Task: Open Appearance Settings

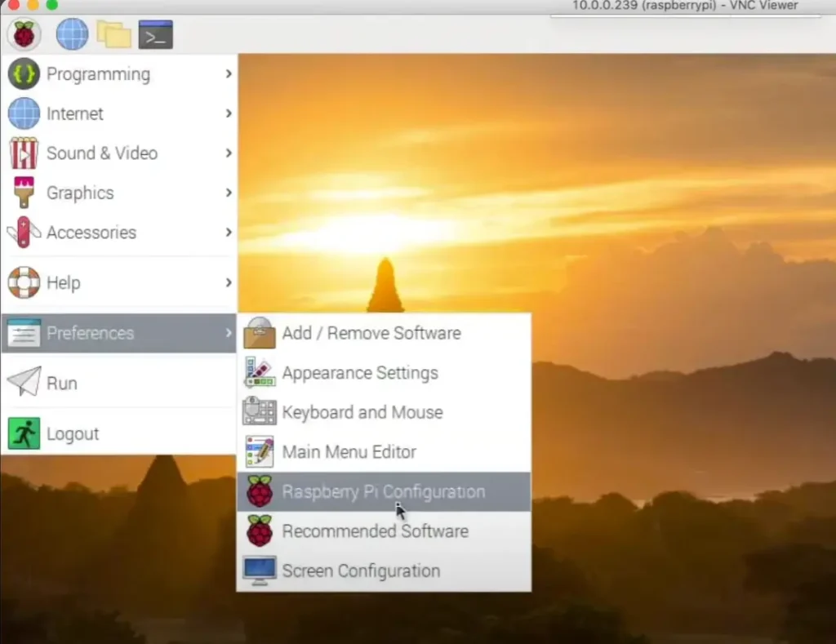Action: 384,373
